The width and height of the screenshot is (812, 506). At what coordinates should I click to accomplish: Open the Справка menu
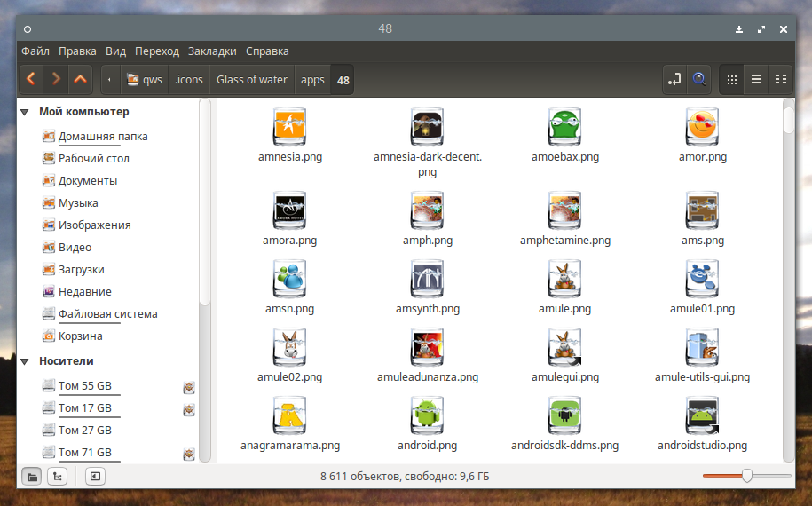[267, 51]
